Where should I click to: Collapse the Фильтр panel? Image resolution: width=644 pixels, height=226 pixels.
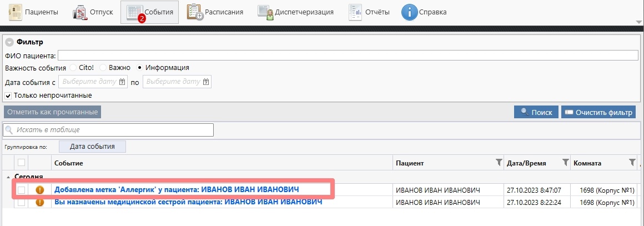click(x=9, y=42)
